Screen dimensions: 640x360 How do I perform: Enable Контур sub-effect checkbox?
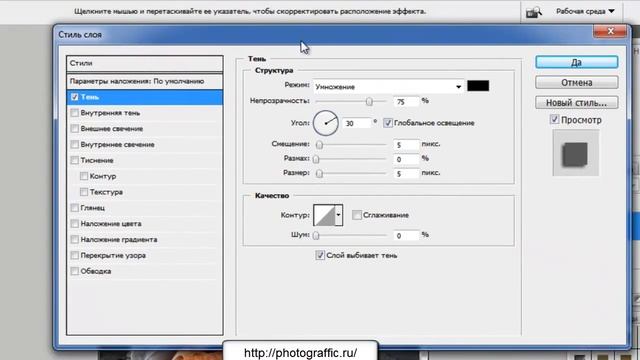84,176
